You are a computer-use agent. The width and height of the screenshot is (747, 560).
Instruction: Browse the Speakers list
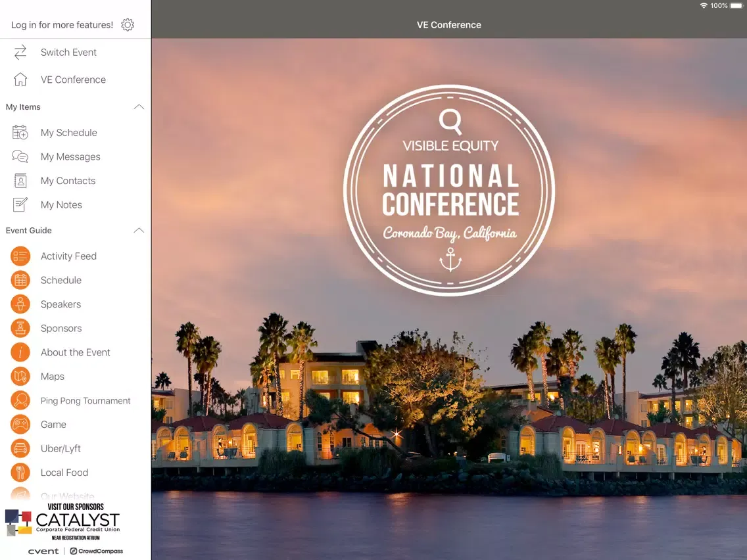[75, 304]
